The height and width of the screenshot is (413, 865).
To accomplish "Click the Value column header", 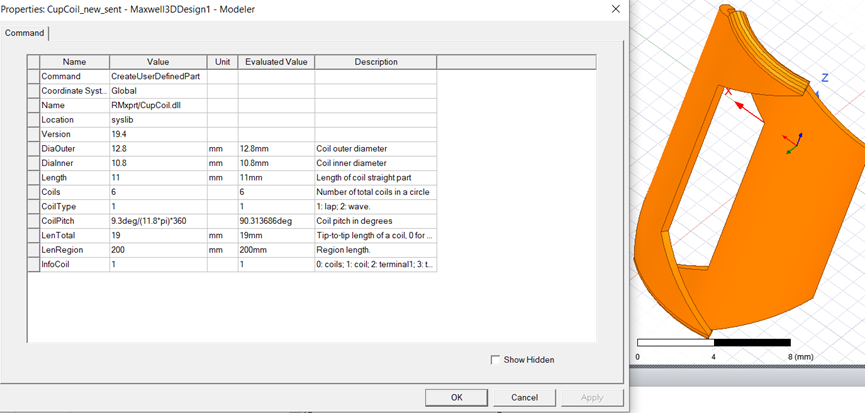I will pyautogui.click(x=158, y=62).
